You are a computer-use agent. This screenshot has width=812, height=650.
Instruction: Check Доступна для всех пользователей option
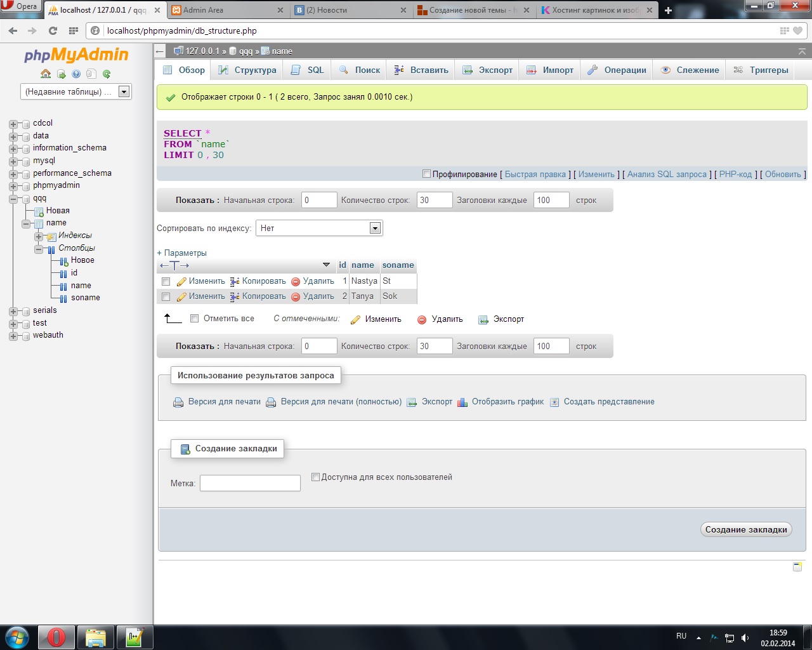tap(315, 477)
